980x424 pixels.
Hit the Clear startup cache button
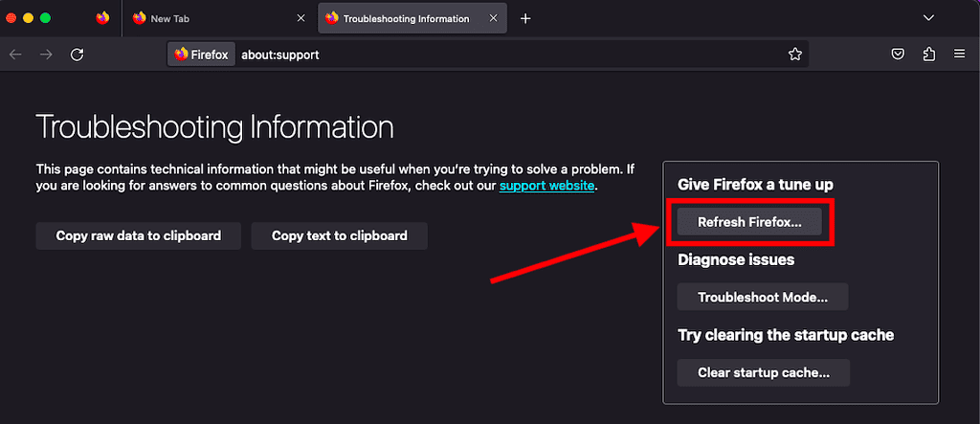(x=763, y=372)
